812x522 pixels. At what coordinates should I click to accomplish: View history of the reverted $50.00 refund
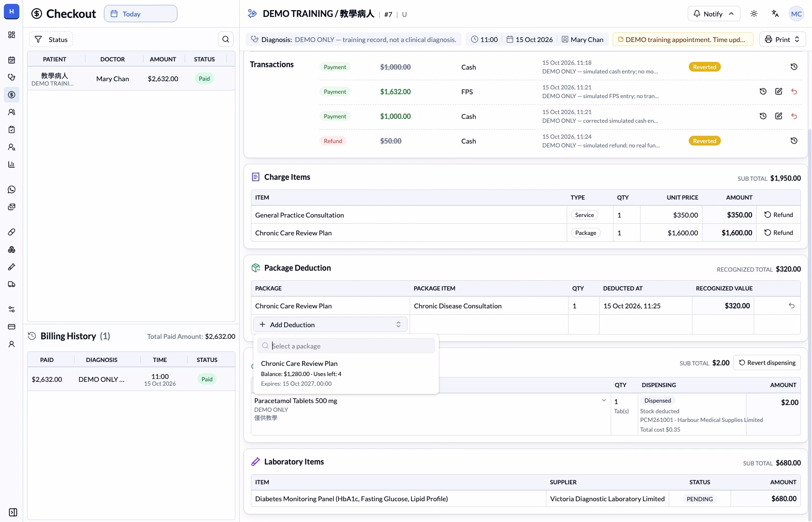[x=794, y=141]
